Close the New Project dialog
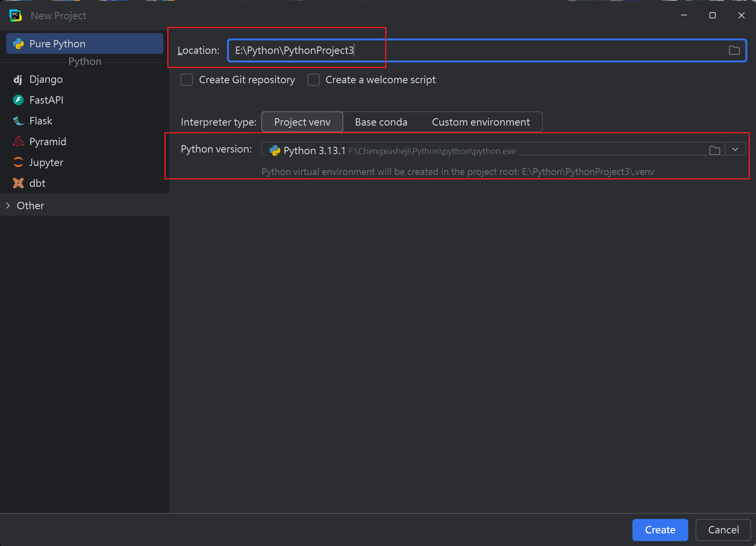 point(741,15)
